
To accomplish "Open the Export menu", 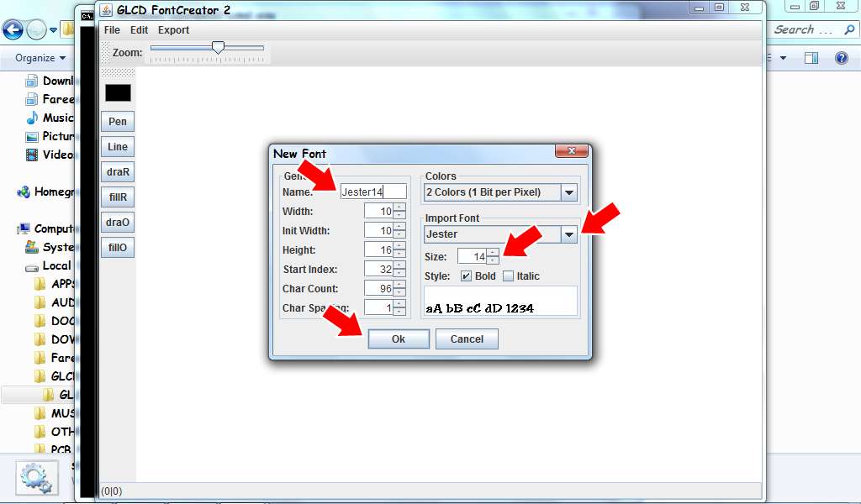I will pos(173,29).
